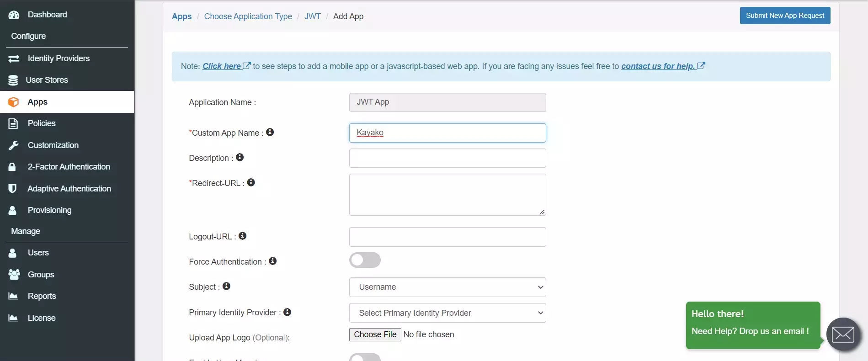Image resolution: width=868 pixels, height=361 pixels.
Task: Open contact us for help link
Action: click(658, 66)
